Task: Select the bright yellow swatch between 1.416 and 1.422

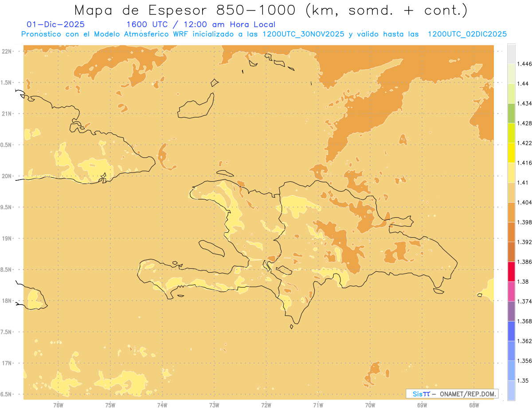Action: [x=511, y=153]
